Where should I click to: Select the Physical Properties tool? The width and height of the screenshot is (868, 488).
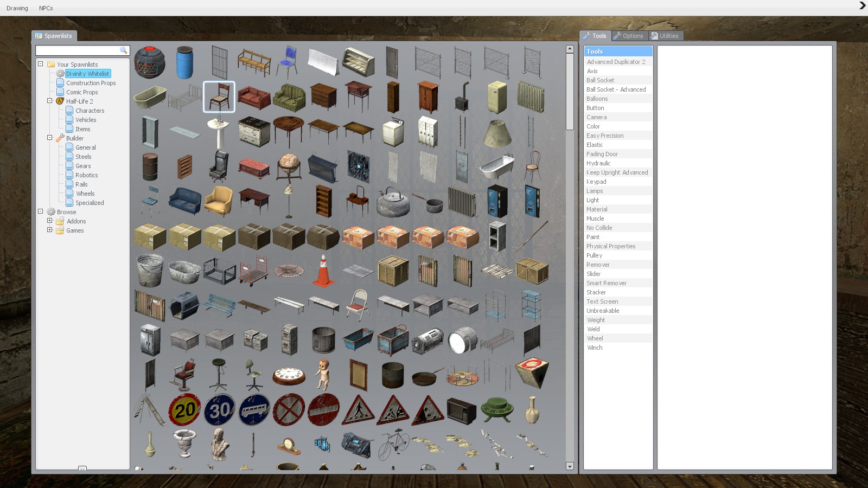[618, 246]
